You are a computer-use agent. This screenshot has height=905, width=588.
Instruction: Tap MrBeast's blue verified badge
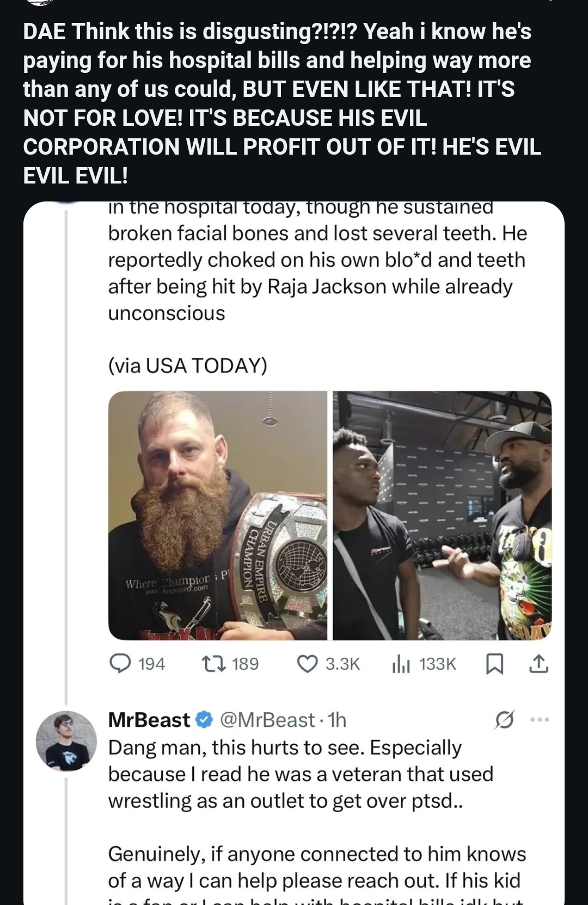204,720
